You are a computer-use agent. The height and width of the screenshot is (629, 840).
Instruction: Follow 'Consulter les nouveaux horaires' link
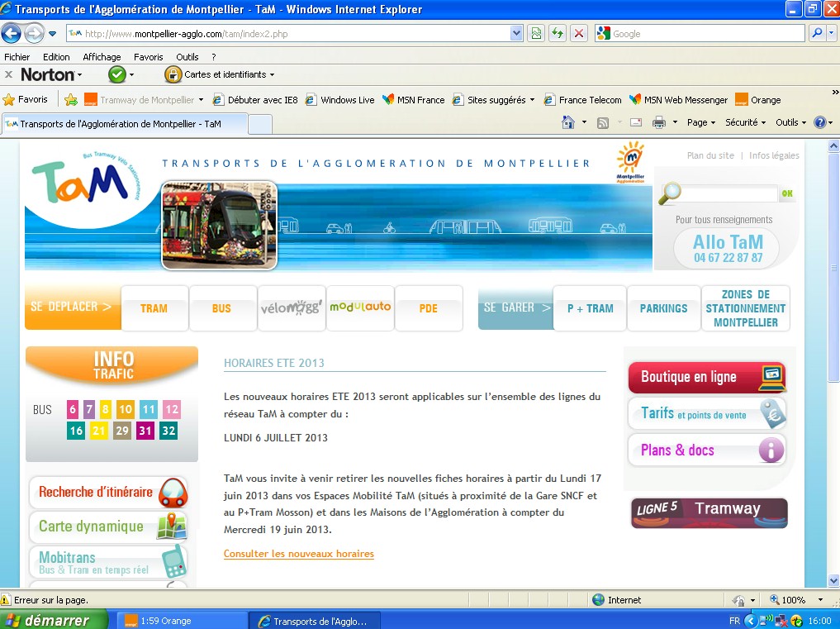298,554
